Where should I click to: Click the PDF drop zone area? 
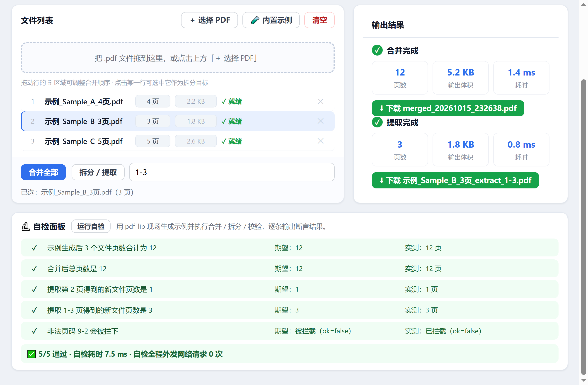pyautogui.click(x=178, y=58)
